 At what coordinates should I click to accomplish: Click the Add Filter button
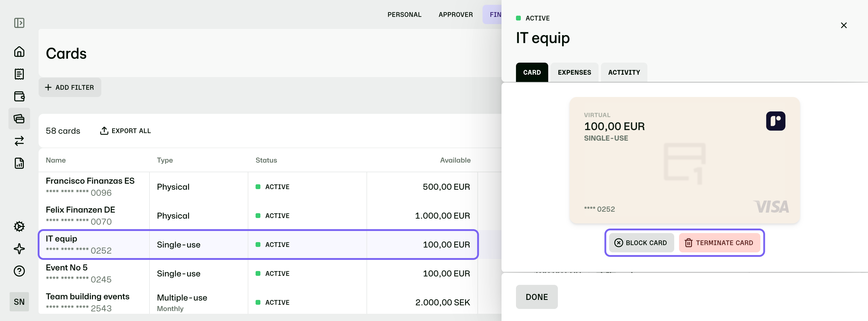pos(70,87)
